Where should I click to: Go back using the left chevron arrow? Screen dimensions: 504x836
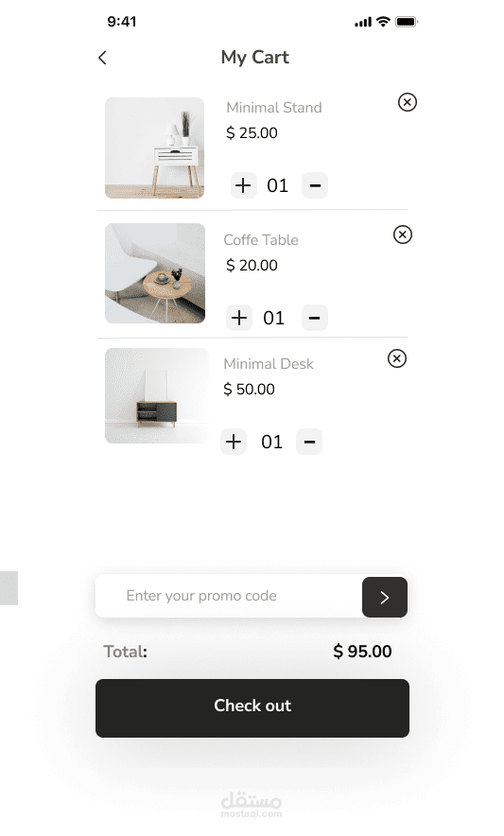tap(102, 58)
